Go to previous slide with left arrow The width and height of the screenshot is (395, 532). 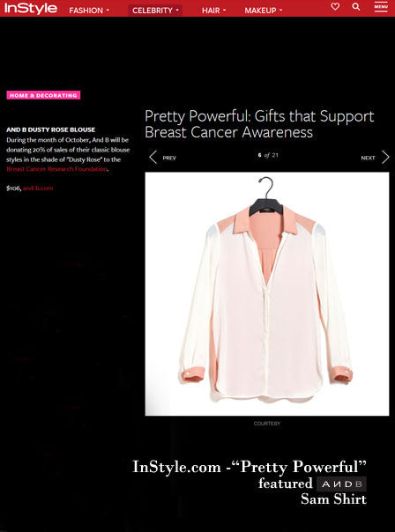tap(153, 157)
